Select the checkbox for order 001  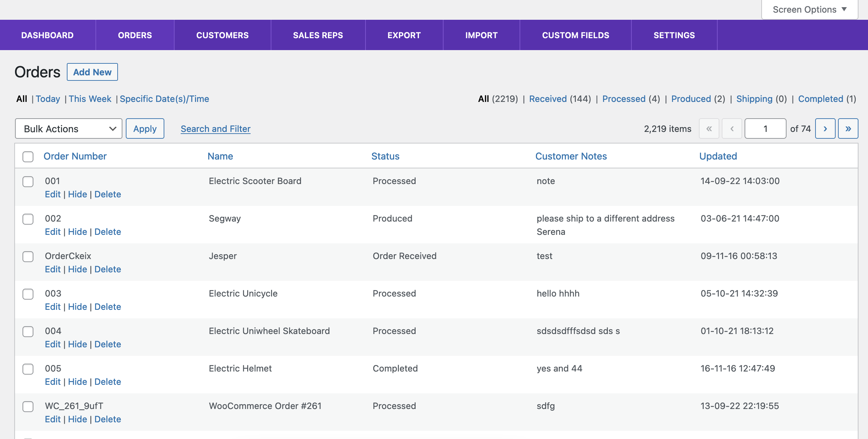pyautogui.click(x=28, y=181)
